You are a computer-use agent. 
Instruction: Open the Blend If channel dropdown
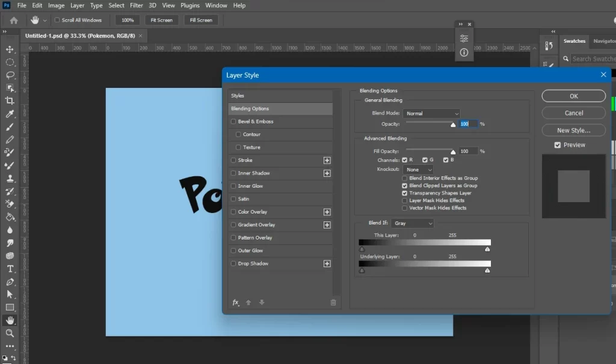click(413, 223)
